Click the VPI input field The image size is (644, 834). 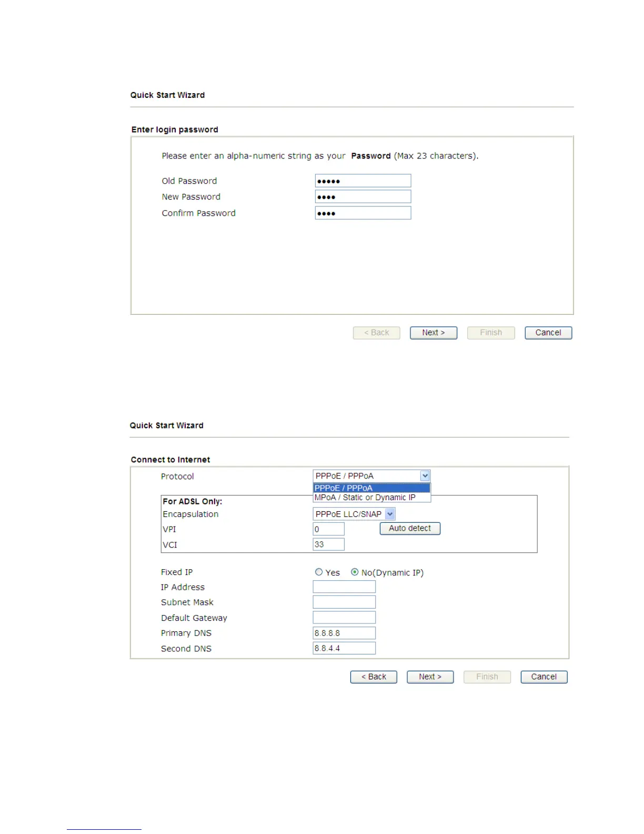(x=329, y=529)
